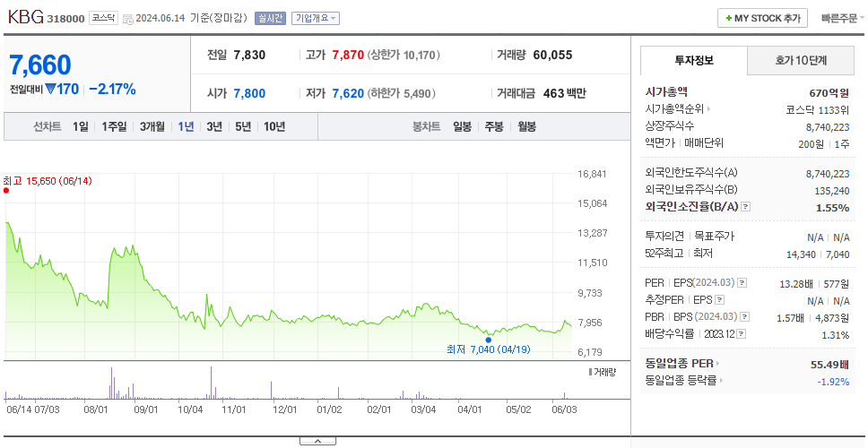868x448 pixels.
Task: Switch to 호가10단계 tab
Action: pyautogui.click(x=801, y=60)
